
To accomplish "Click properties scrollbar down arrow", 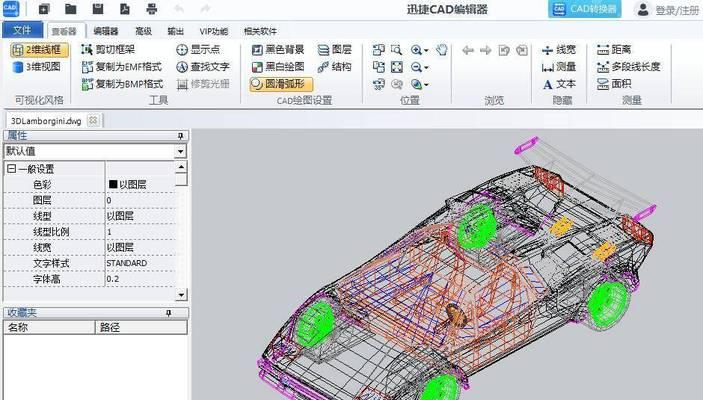I will coord(181,295).
